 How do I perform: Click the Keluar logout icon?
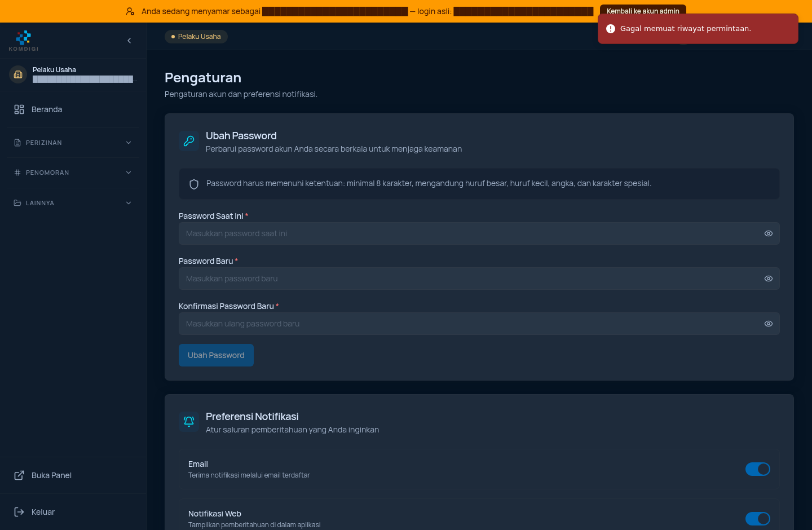(x=19, y=512)
